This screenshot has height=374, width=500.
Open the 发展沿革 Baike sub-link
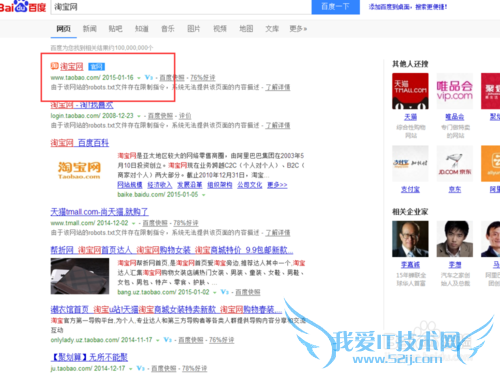[190, 185]
